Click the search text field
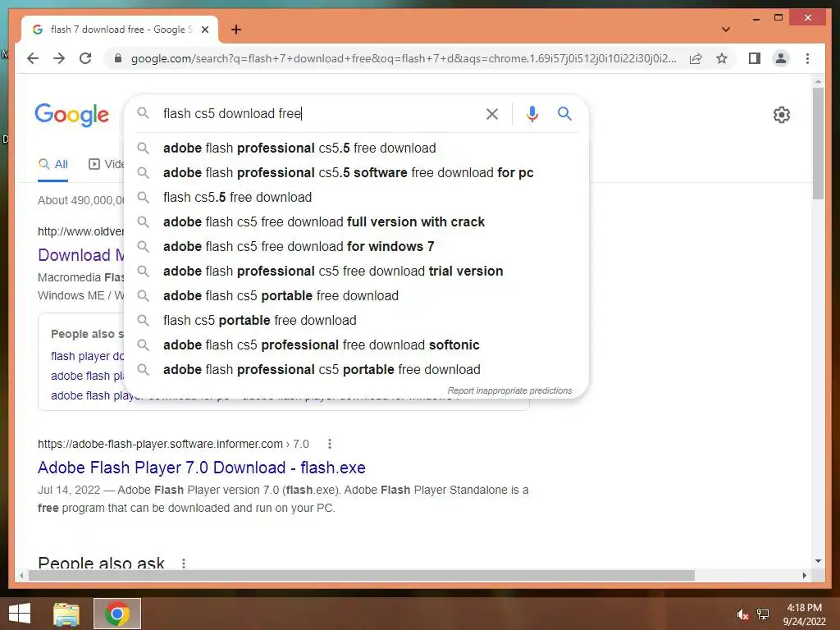This screenshot has height=630, width=840. pos(316,113)
